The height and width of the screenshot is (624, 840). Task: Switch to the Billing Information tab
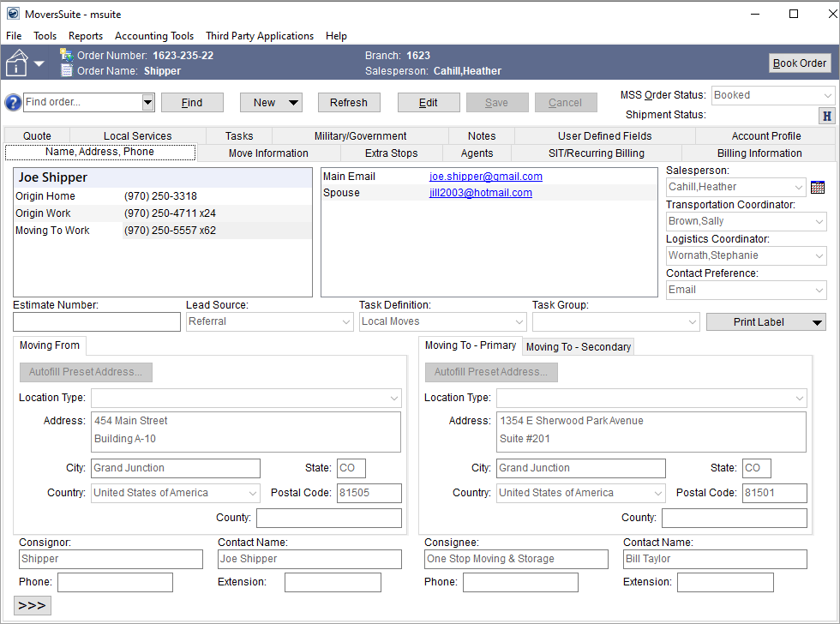point(760,153)
